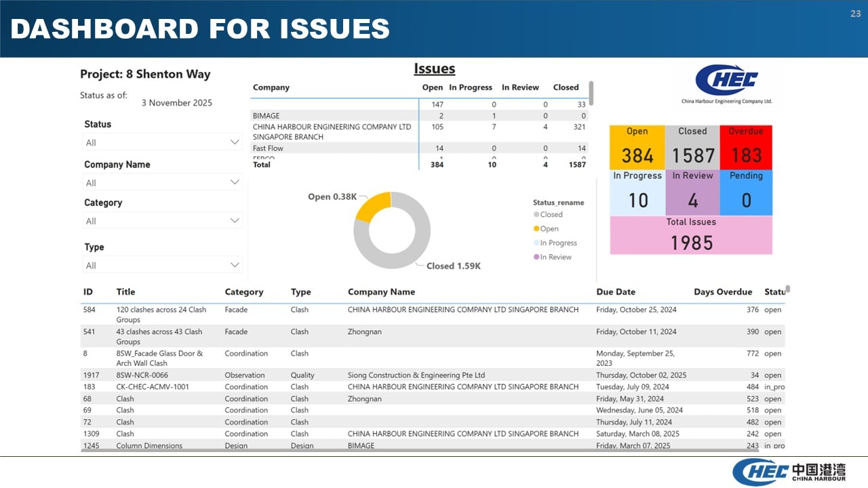Click the pink Total Issues 1985 card
Screen dimensions: 868x488
[x=691, y=235]
